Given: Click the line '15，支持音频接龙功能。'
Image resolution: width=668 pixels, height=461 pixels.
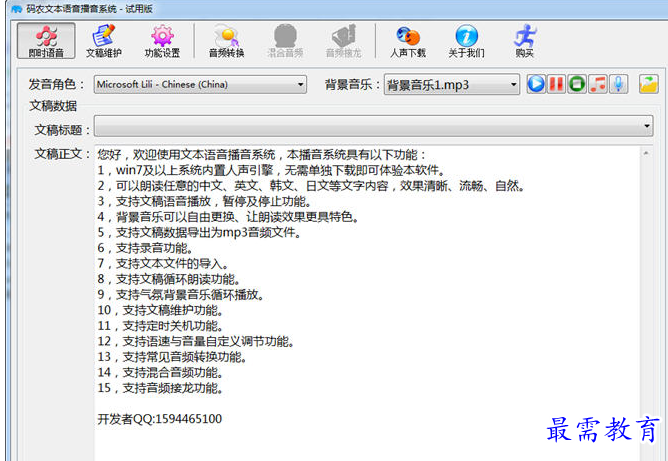Looking at the screenshot, I should pyautogui.click(x=160, y=388).
